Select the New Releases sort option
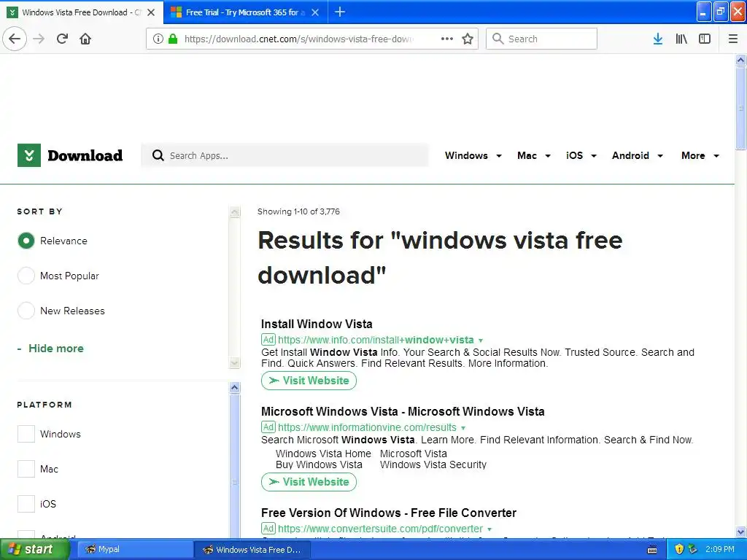 coord(26,311)
